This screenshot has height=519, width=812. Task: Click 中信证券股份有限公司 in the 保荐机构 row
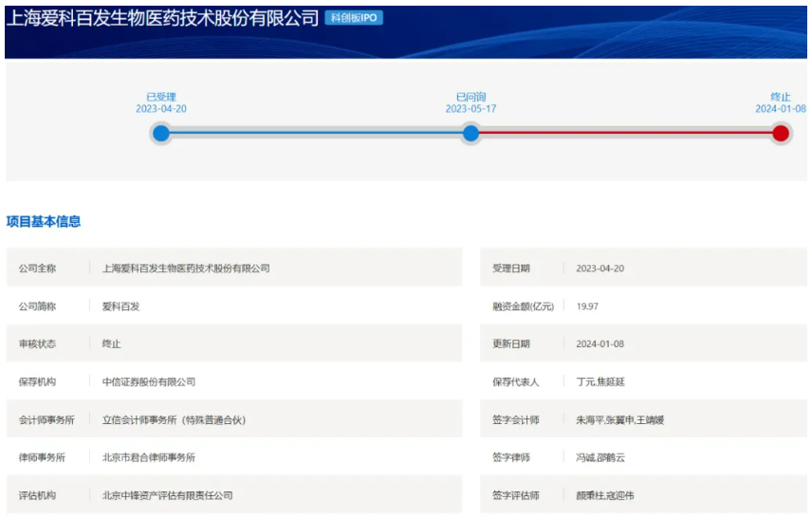click(x=149, y=381)
